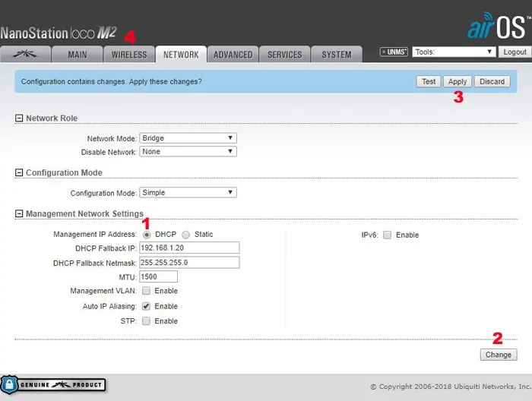
Task: Uncheck Auto IP Aliasing
Action: (x=146, y=306)
